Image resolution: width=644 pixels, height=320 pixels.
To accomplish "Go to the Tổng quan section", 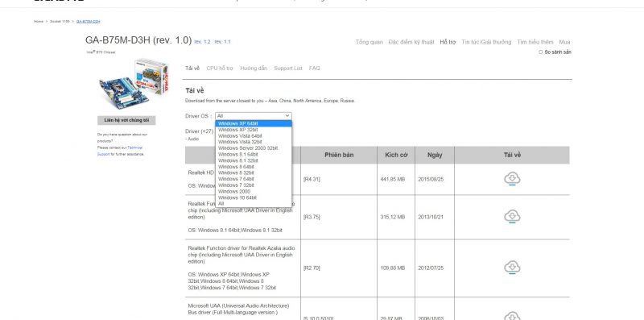I will (x=369, y=42).
